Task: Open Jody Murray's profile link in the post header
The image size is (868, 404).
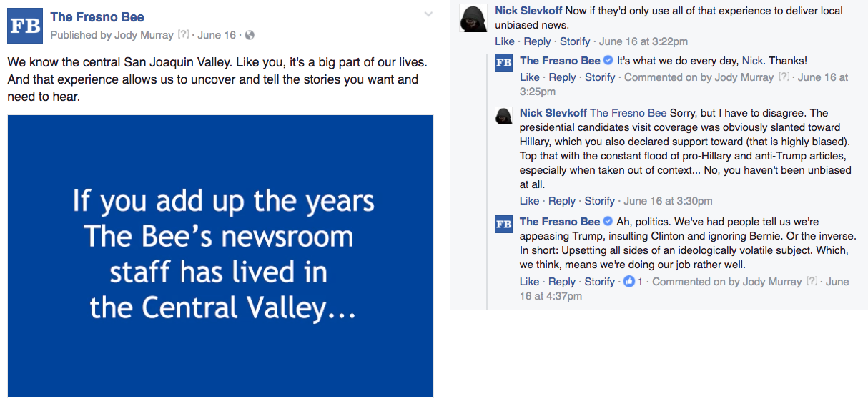Action: pos(143,35)
